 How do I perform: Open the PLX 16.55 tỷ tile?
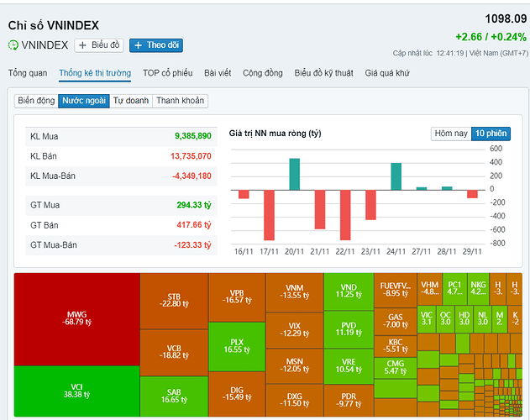(237, 347)
